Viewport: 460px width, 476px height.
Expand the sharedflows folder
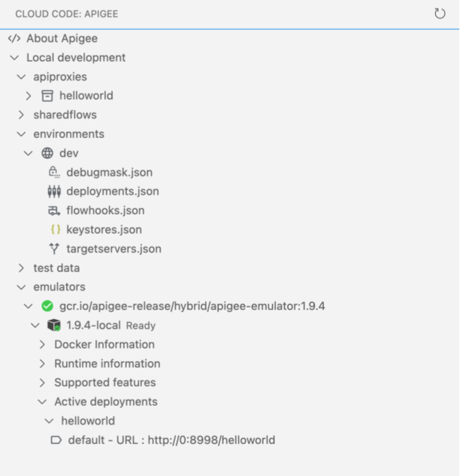pos(22,115)
